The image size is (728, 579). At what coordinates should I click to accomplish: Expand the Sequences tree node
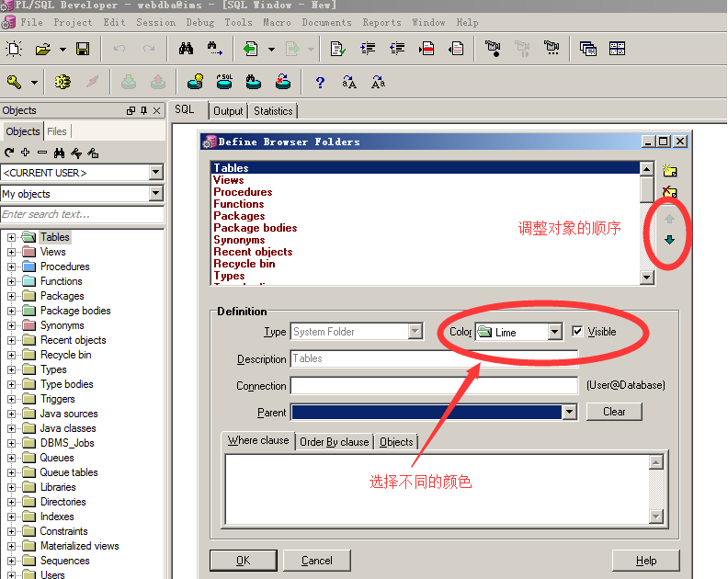pos(11,561)
